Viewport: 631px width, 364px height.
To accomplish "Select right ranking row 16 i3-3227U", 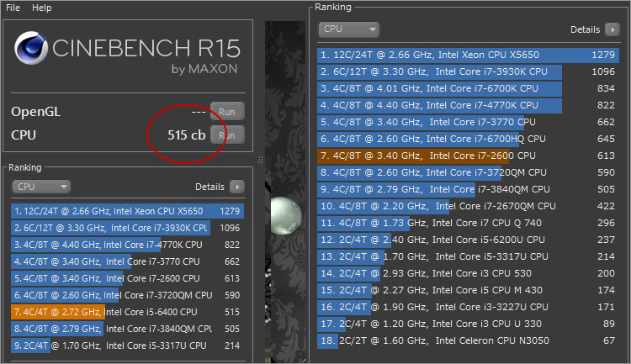I will pos(468,308).
